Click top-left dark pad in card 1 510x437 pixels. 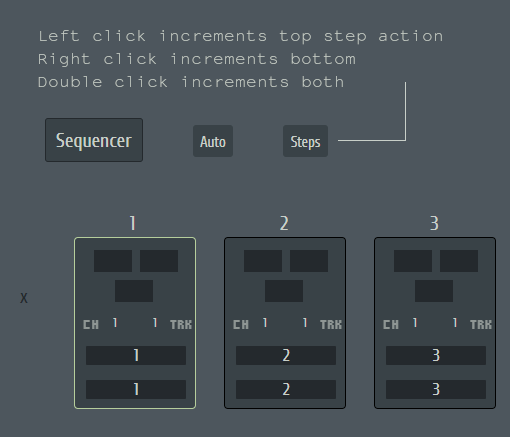coord(113,261)
